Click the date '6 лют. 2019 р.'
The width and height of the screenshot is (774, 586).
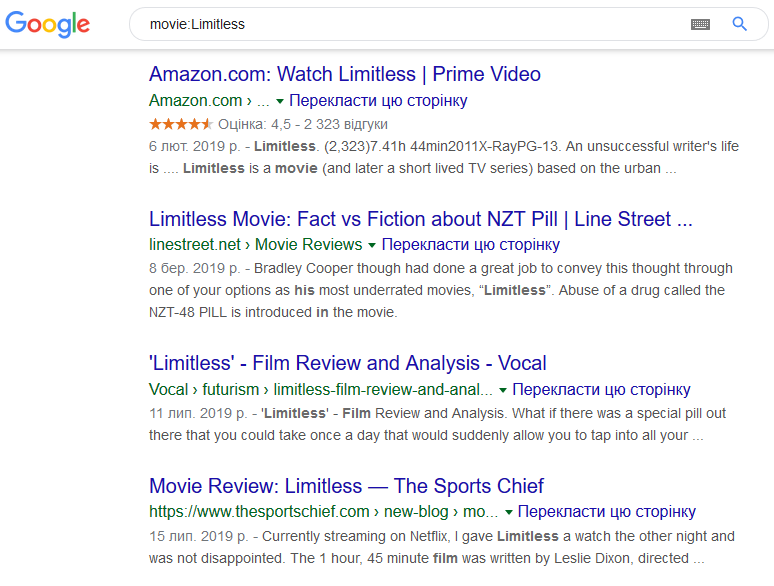(x=194, y=146)
